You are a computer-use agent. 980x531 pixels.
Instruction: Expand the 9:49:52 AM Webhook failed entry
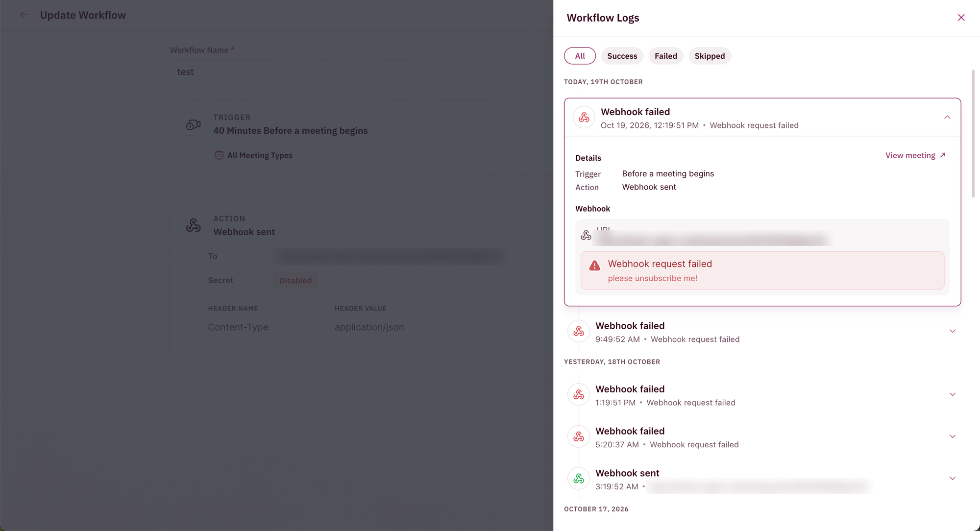953,332
